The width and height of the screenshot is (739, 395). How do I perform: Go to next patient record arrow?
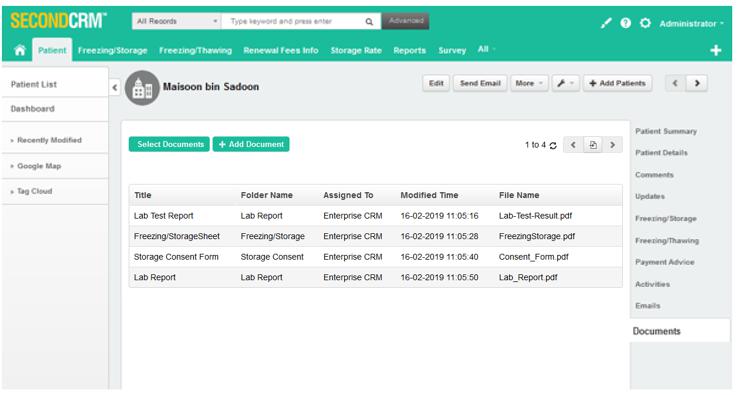697,83
